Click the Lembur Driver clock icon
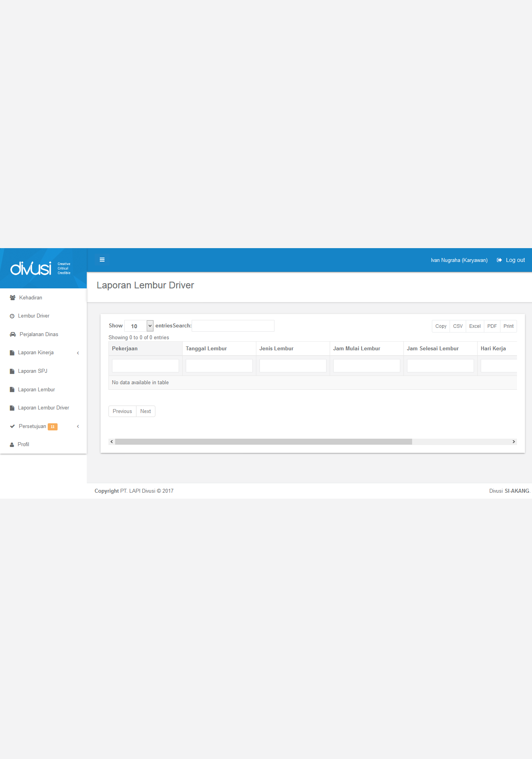Screen dimensions: 532x759 point(12,316)
